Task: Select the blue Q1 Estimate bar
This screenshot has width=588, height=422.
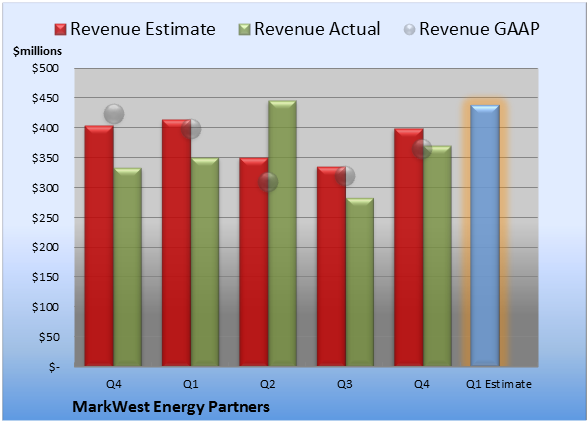Action: tap(485, 236)
